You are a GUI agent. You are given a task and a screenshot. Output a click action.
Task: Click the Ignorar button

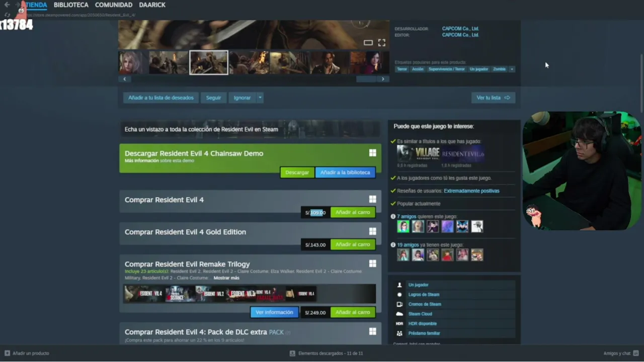[x=242, y=98]
